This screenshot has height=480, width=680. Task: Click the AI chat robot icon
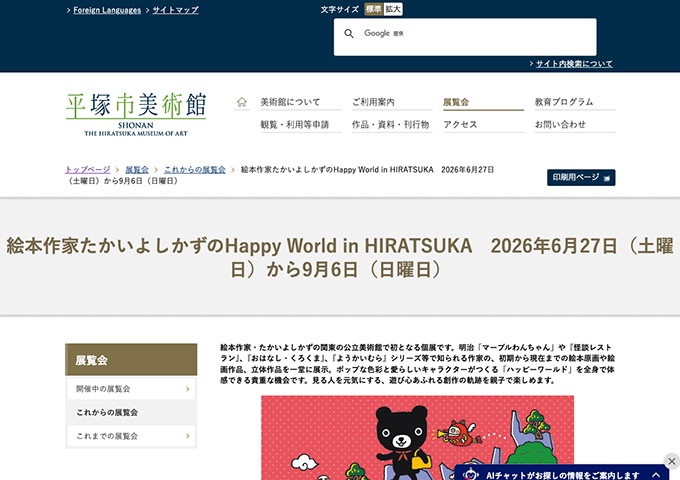471,474
